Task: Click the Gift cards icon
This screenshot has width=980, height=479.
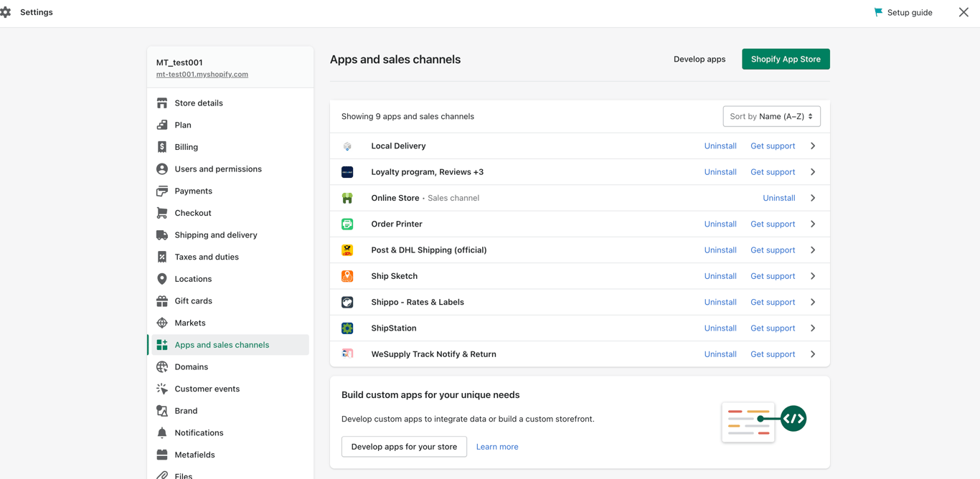Action: coord(162,301)
